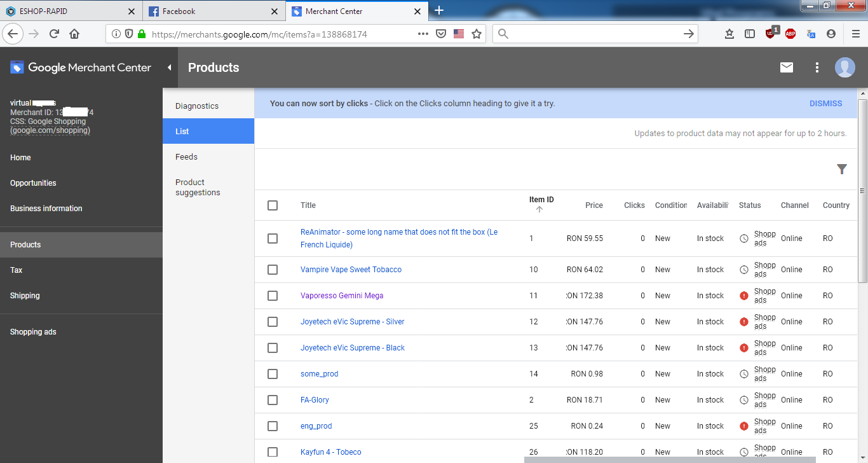Tick the Joyetech eVic Supreme - Black checkbox
The image size is (868, 463).
[273, 348]
